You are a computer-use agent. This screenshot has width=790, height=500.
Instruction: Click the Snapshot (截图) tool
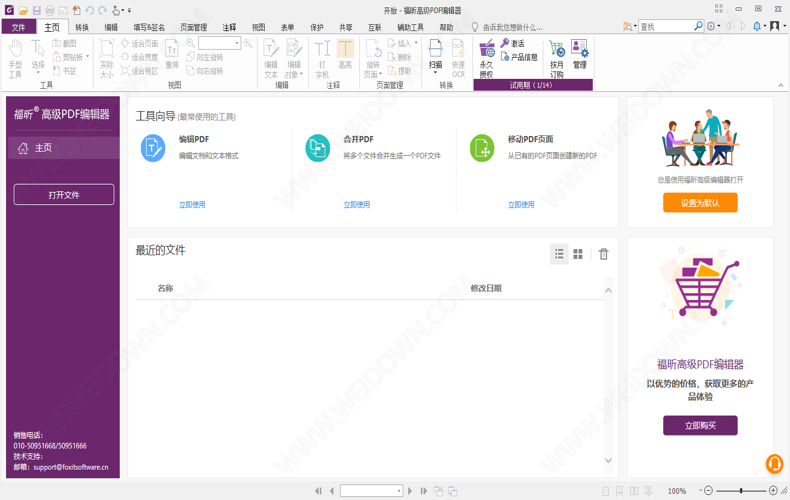(64, 43)
